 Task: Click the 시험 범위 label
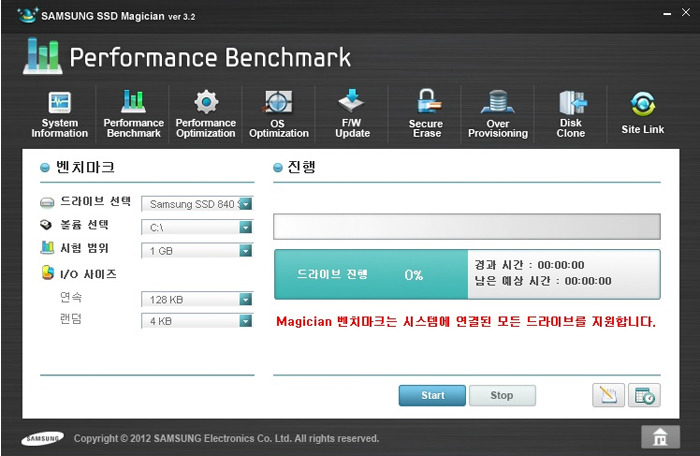84,248
